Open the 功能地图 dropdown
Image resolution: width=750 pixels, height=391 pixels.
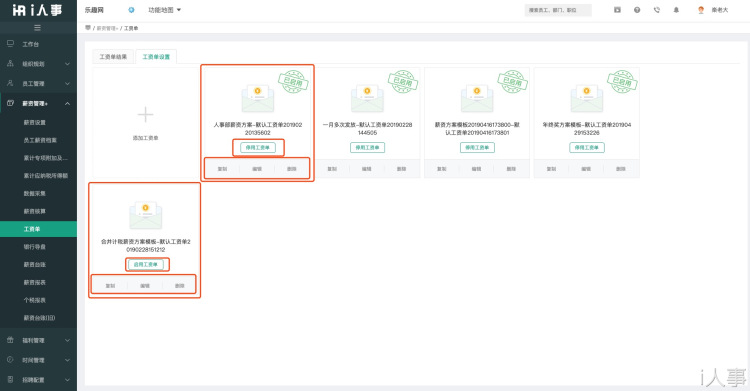click(165, 10)
